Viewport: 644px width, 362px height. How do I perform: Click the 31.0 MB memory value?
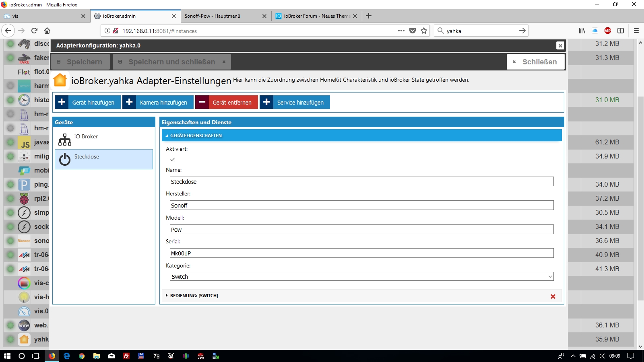coord(607,100)
